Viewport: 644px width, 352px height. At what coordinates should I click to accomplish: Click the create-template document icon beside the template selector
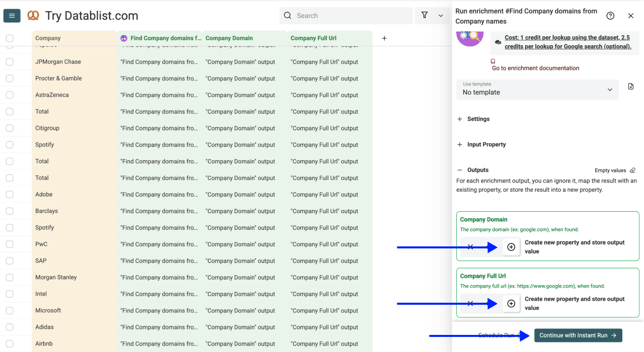click(630, 86)
